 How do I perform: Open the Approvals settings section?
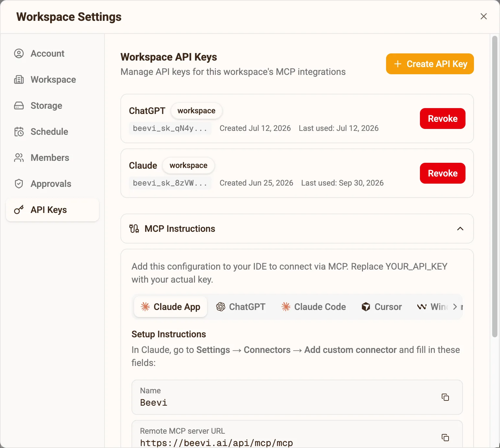[x=52, y=184]
